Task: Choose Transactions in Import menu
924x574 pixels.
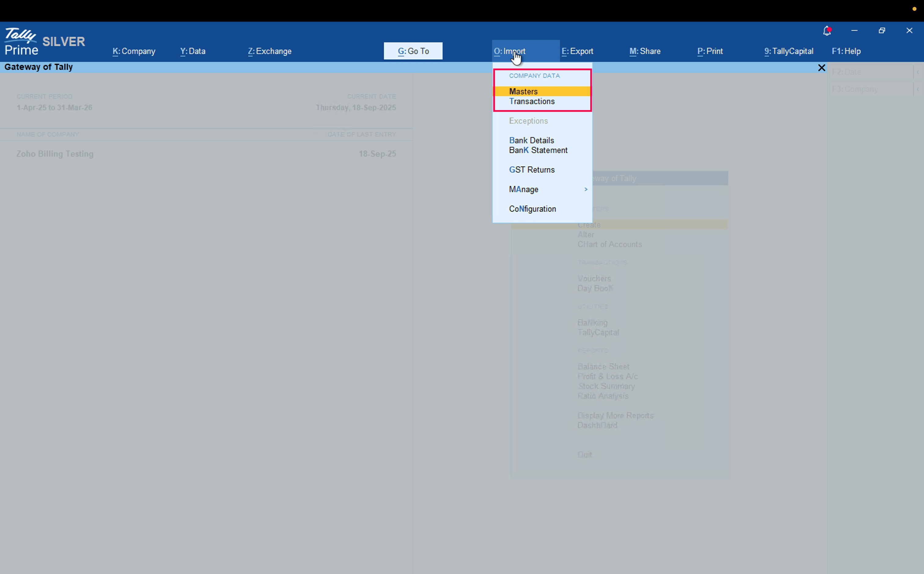Action: click(532, 101)
